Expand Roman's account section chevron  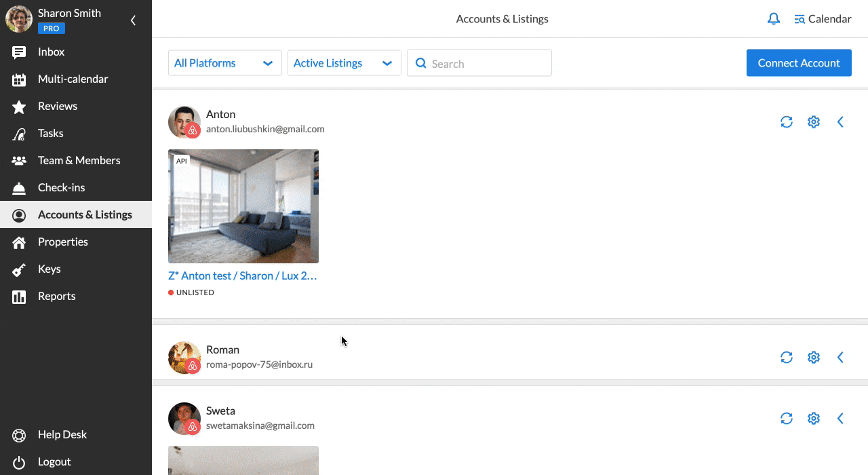pyautogui.click(x=840, y=357)
